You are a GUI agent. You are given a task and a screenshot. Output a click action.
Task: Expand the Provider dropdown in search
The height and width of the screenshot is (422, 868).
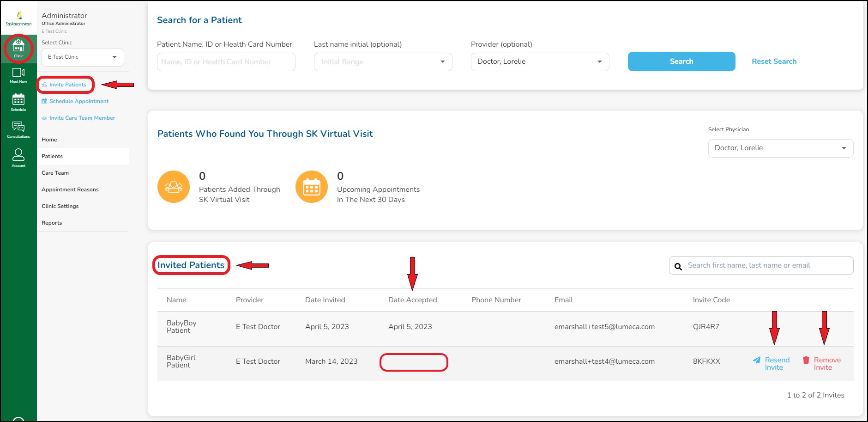pyautogui.click(x=540, y=62)
